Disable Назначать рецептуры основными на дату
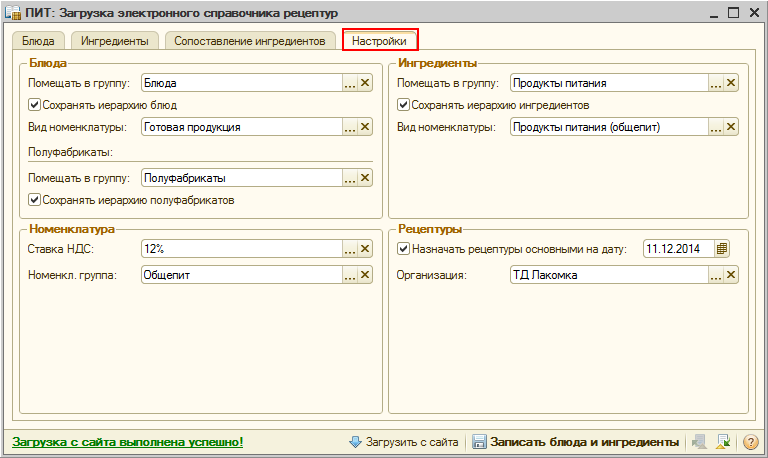768x458 pixels. [x=404, y=249]
